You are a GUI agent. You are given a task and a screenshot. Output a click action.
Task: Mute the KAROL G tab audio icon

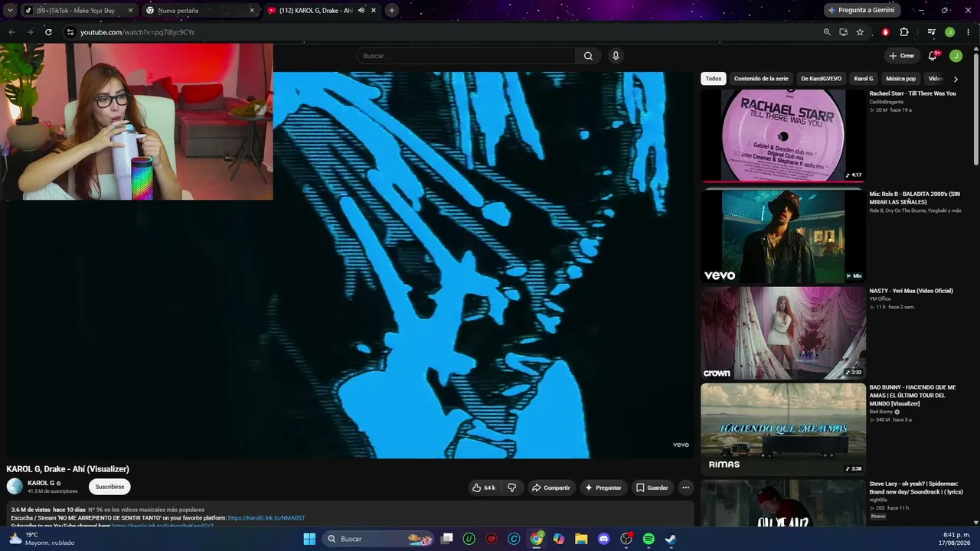[361, 11]
